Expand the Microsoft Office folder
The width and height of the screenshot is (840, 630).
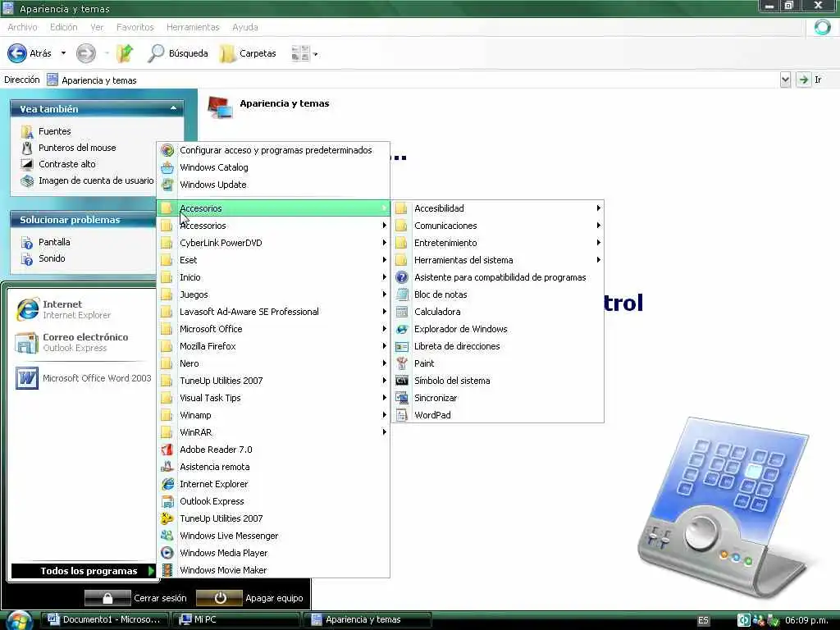273,328
